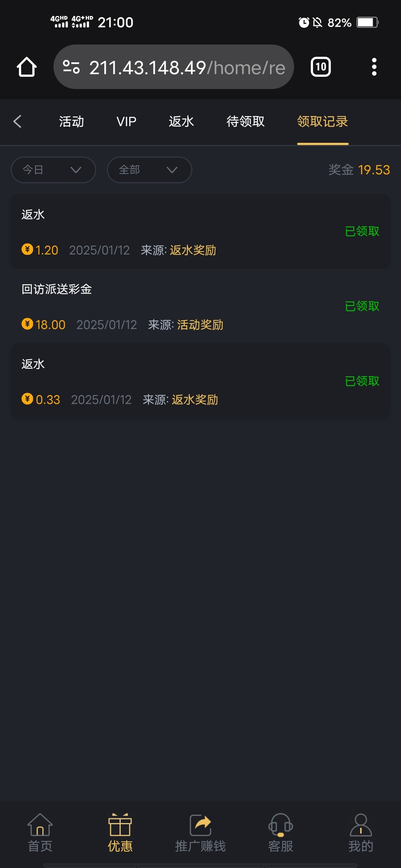Screen dimensions: 401x868
Task: Expand the 今日 date filter dropdown
Action: (x=53, y=170)
